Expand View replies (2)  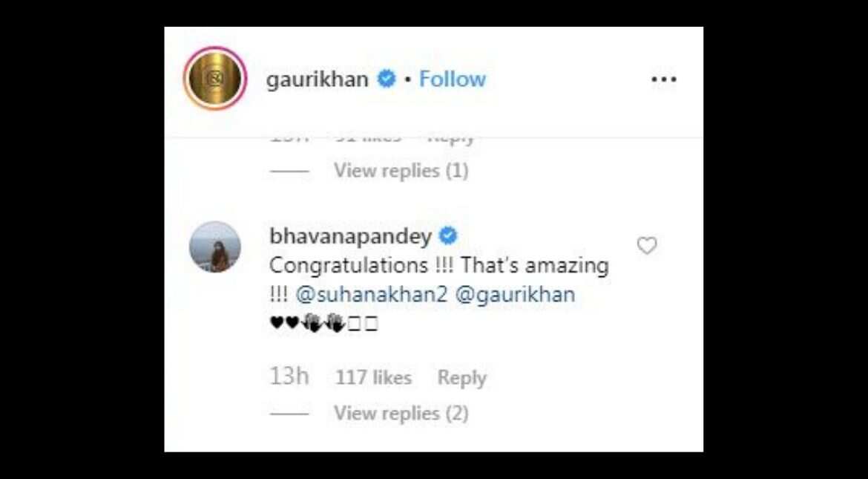tap(401, 414)
